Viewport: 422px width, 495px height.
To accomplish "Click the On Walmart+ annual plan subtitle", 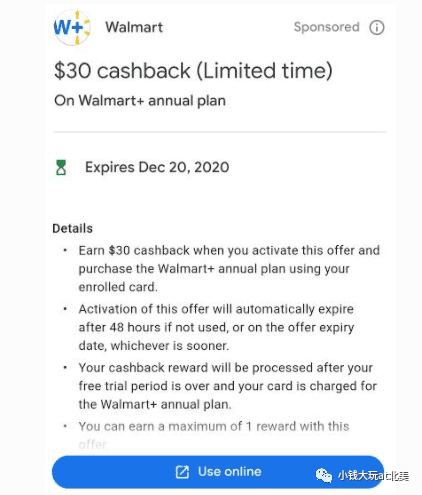I will click(140, 101).
